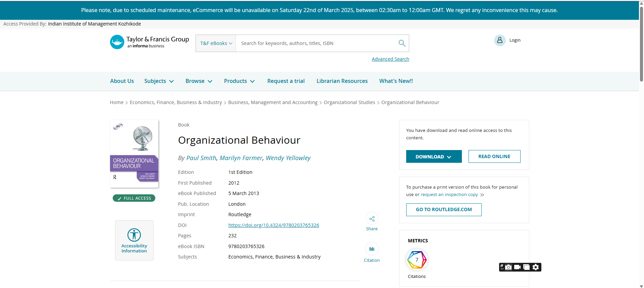The width and height of the screenshot is (644, 288).
Task: Click the Citation quote icon
Action: [x=372, y=249]
